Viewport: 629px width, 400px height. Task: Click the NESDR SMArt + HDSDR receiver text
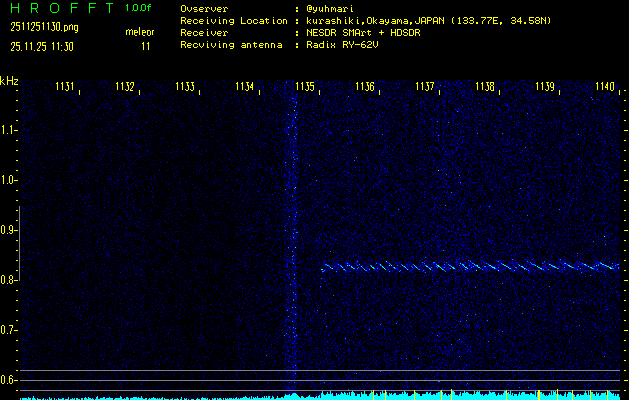click(359, 33)
